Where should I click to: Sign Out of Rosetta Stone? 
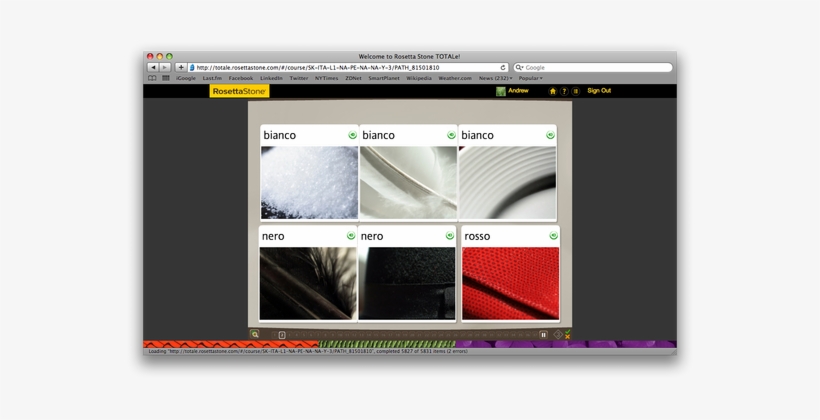tap(599, 90)
